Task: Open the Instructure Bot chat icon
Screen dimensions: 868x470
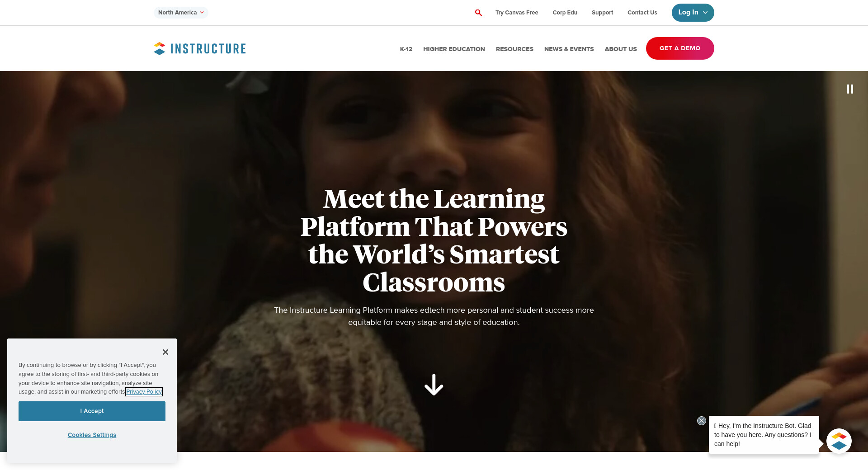Action: point(839,441)
